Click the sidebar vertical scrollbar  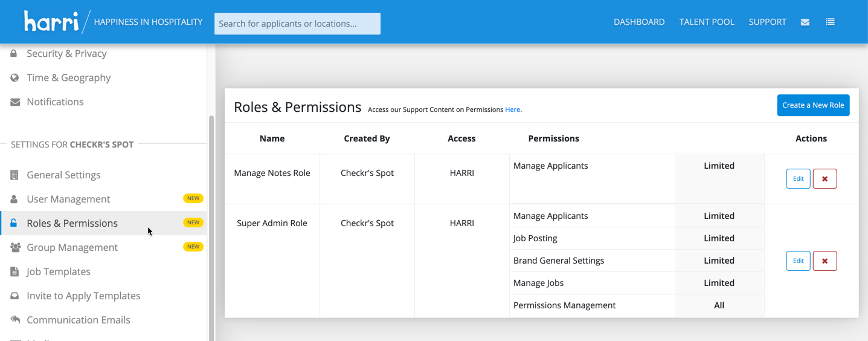[211, 227]
